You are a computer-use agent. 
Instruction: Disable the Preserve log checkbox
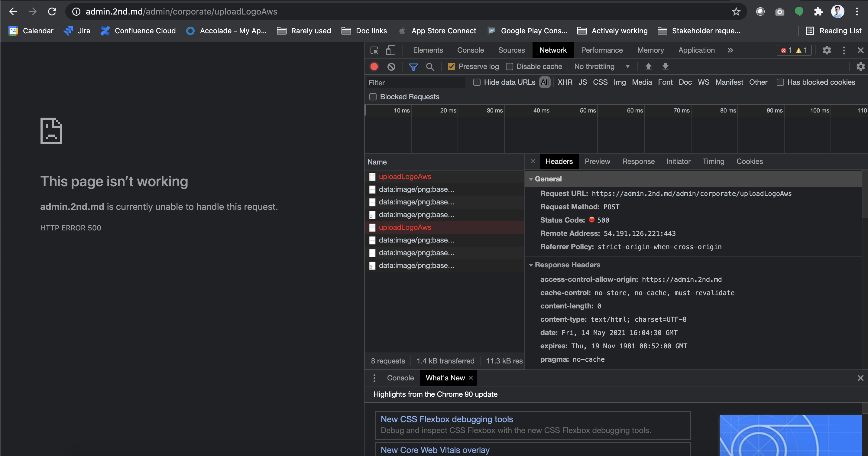(x=452, y=67)
